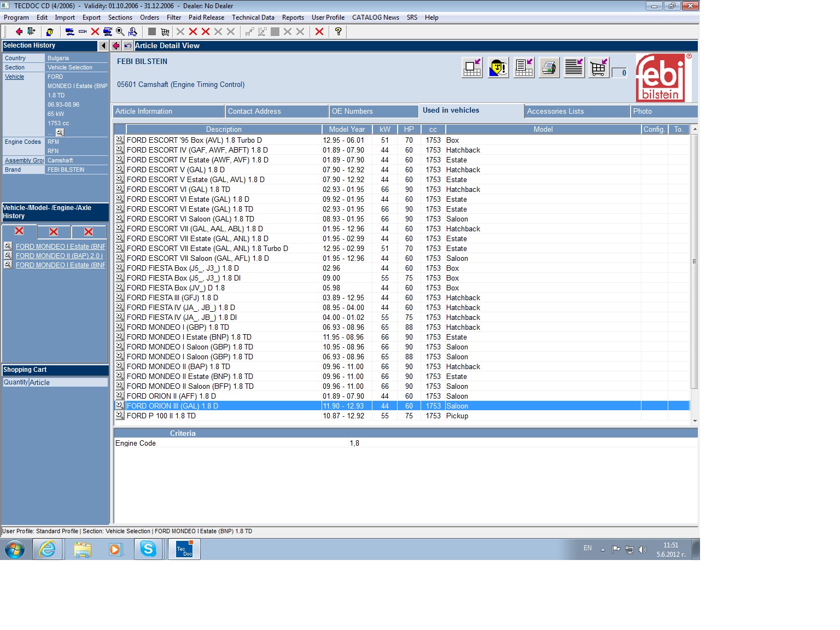Click the kW column header
This screenshot has width=840, height=630.
[x=385, y=130]
